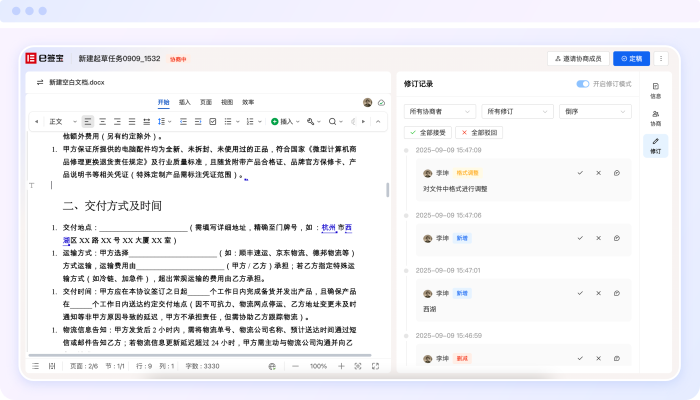Expand the 所有修订 filter dropdown
Image resolution: width=700 pixels, height=400 pixels.
click(x=517, y=112)
